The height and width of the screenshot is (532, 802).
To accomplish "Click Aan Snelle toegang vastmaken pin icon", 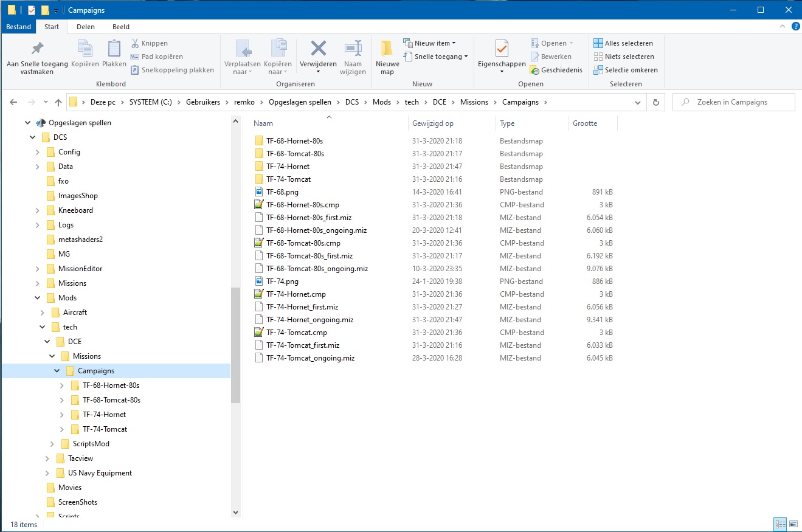I will tap(37, 49).
